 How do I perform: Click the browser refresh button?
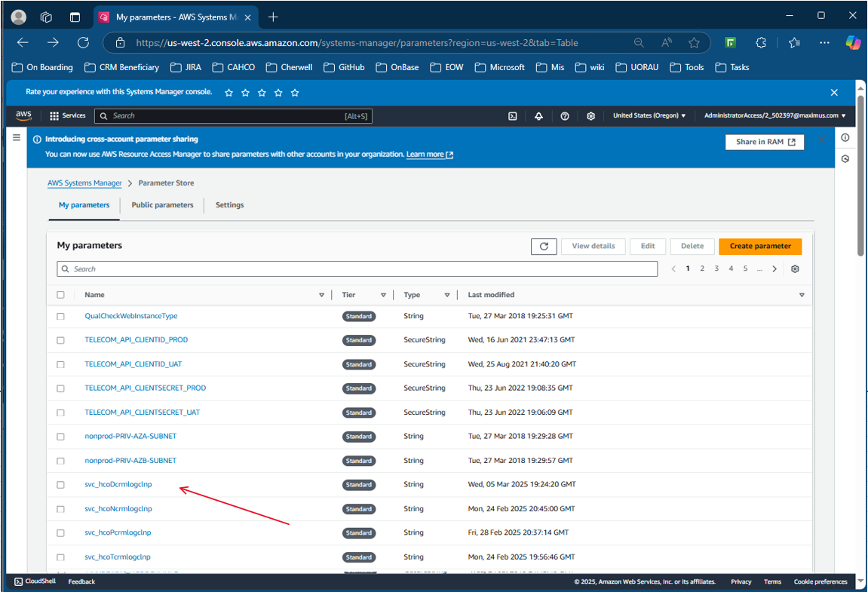point(83,43)
